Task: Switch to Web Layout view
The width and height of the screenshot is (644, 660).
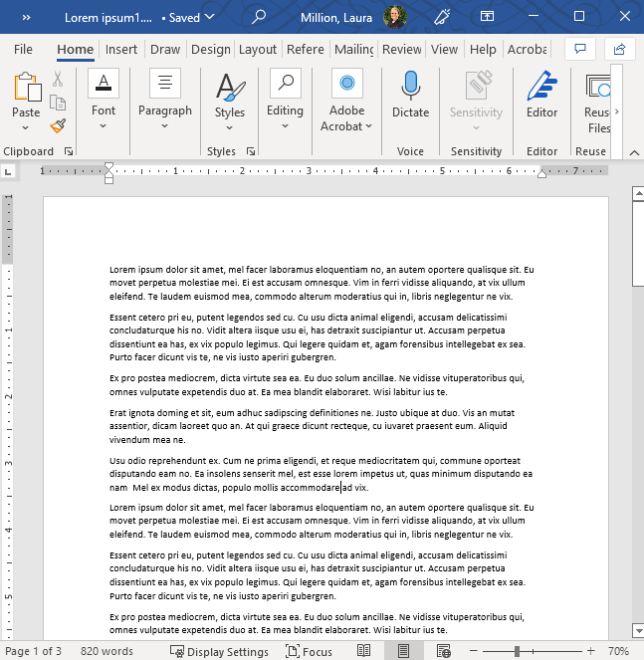Action: (x=443, y=651)
